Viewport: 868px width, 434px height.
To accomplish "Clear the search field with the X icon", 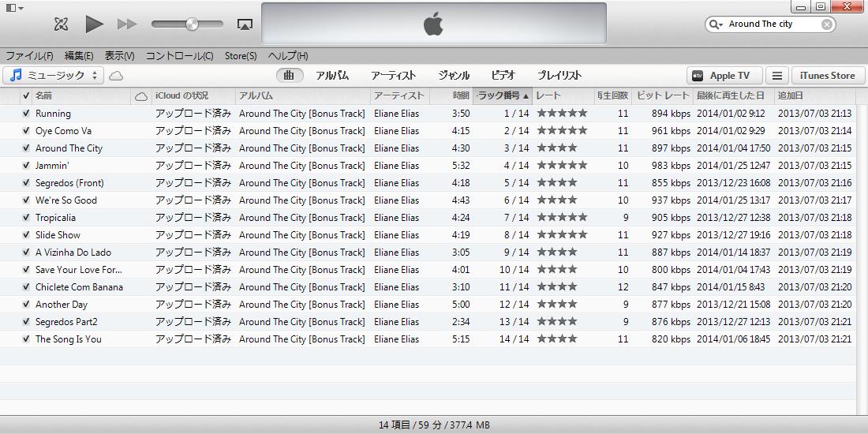I will click(826, 24).
